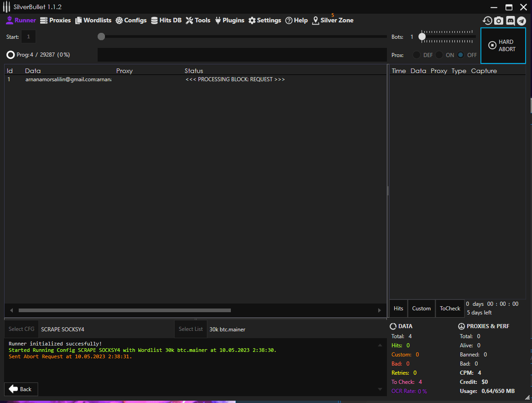This screenshot has width=532, height=403.
Task: Click Select CFG to choose a config
Action: (x=21, y=329)
